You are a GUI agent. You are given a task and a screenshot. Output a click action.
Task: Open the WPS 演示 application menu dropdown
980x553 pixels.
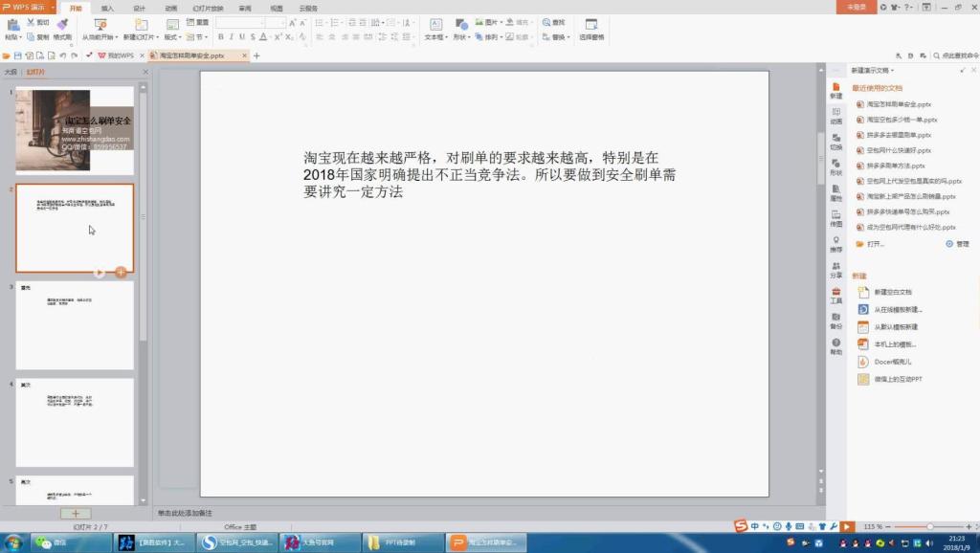(x=54, y=7)
